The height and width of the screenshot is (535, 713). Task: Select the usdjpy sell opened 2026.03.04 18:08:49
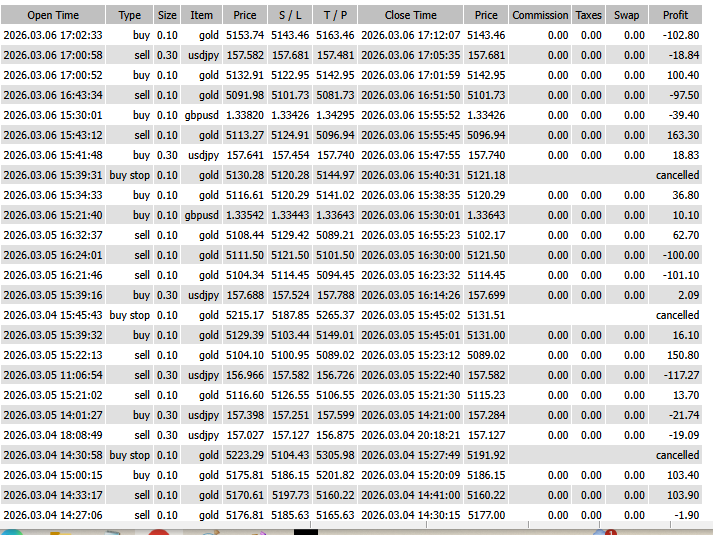point(53,435)
